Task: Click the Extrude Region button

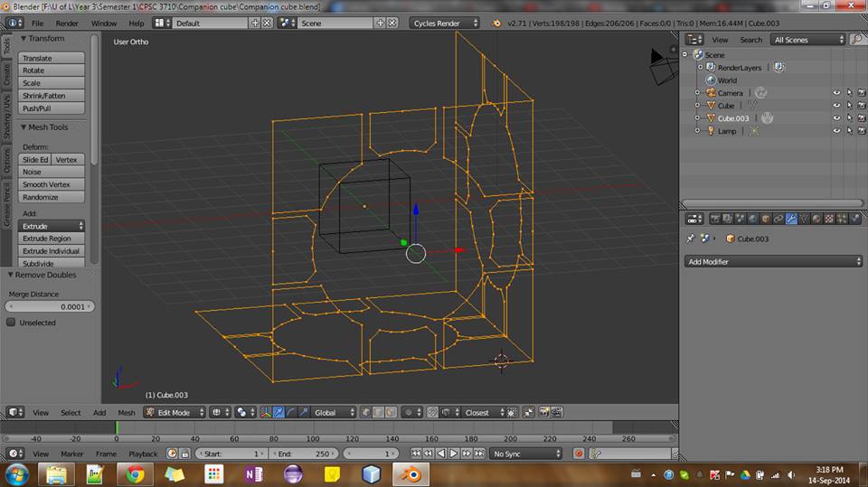Action: pos(51,239)
